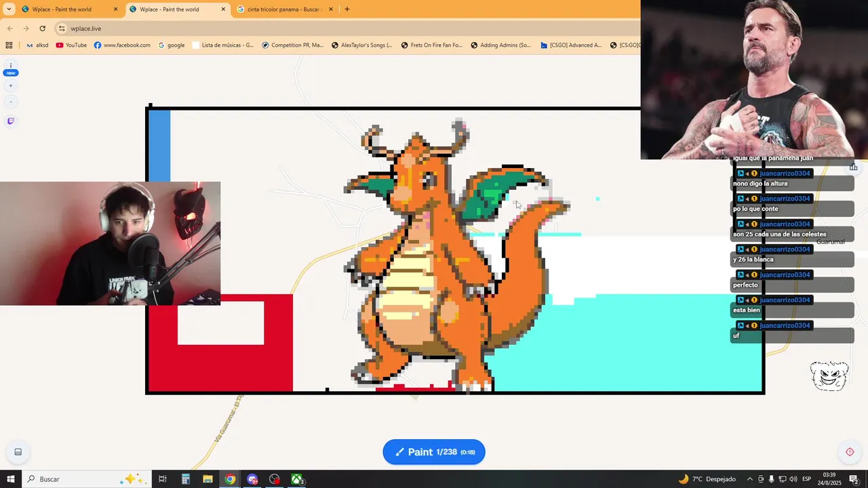This screenshot has height=488, width=868.
Task: Open site information icon in address bar
Action: 62,28
